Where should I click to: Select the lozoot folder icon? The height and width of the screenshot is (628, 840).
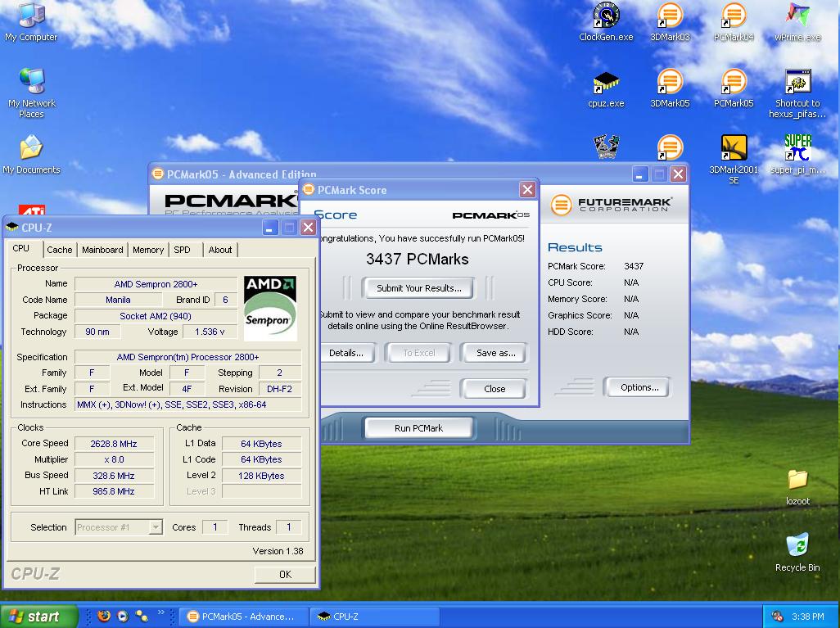click(x=797, y=486)
